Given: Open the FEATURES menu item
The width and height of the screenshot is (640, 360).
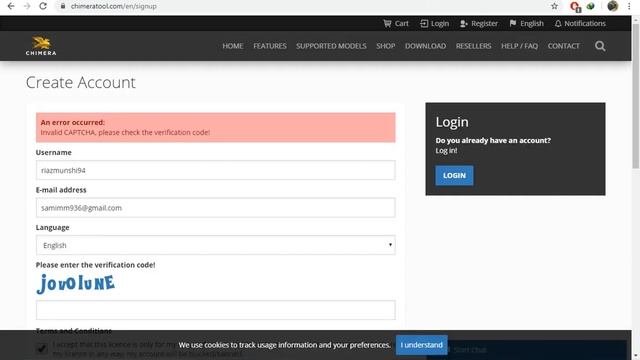Looking at the screenshot, I should coord(270,46).
